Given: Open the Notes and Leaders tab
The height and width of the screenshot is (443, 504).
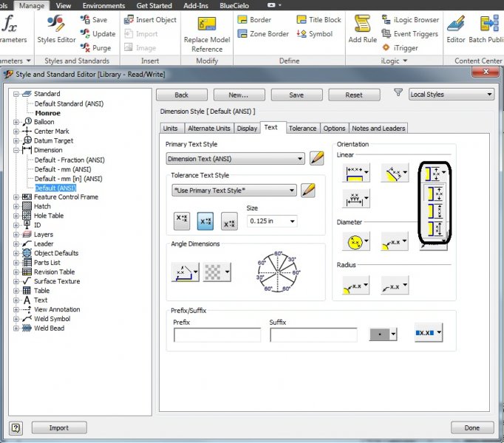Looking at the screenshot, I should tap(378, 128).
